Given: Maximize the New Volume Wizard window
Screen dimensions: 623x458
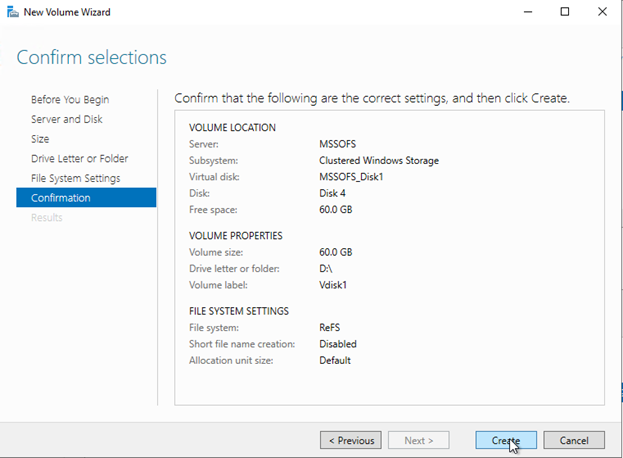Looking at the screenshot, I should (x=564, y=12).
